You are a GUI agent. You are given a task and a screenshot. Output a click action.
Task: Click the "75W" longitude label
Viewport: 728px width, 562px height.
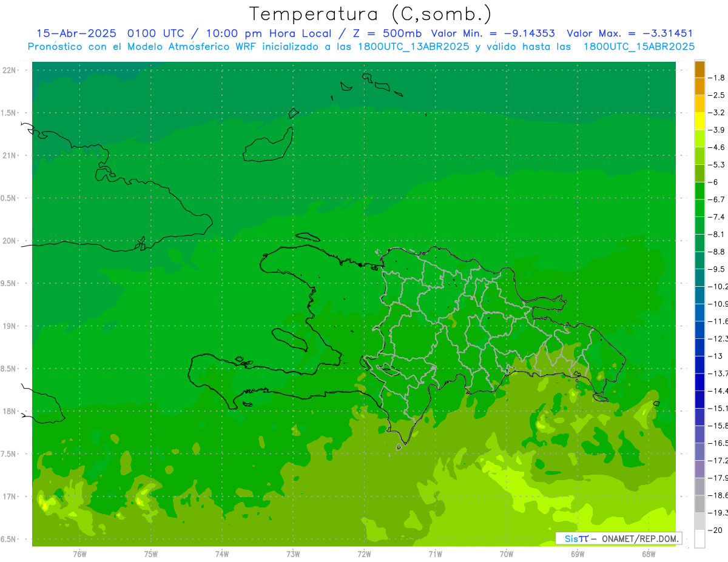(151, 554)
